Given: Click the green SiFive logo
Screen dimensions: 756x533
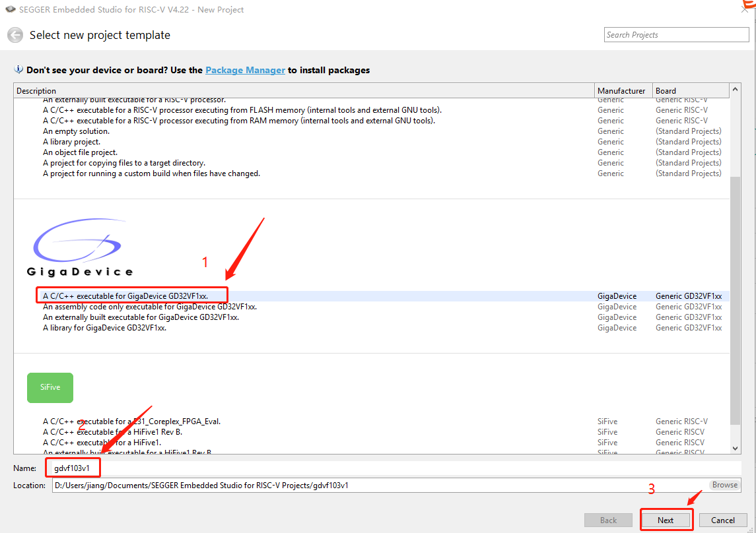Looking at the screenshot, I should point(50,388).
